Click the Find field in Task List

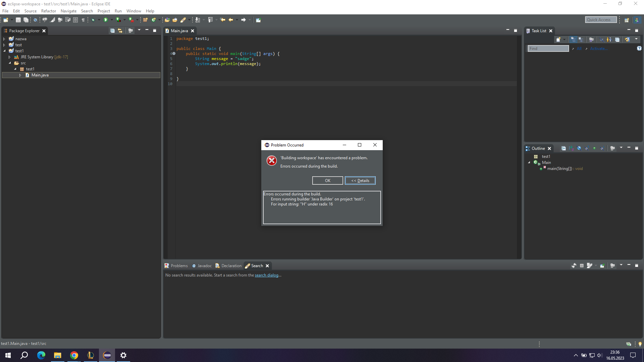click(548, 49)
